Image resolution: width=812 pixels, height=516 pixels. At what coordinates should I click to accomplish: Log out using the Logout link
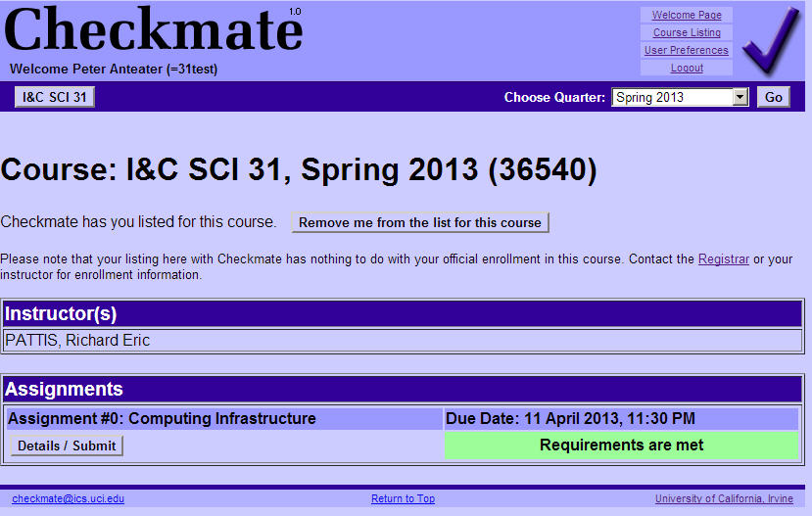click(686, 68)
